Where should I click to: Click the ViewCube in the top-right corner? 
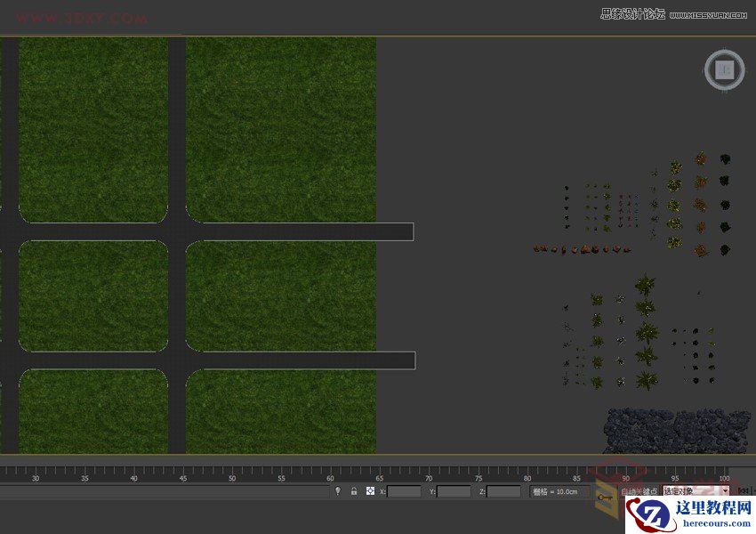tap(725, 69)
